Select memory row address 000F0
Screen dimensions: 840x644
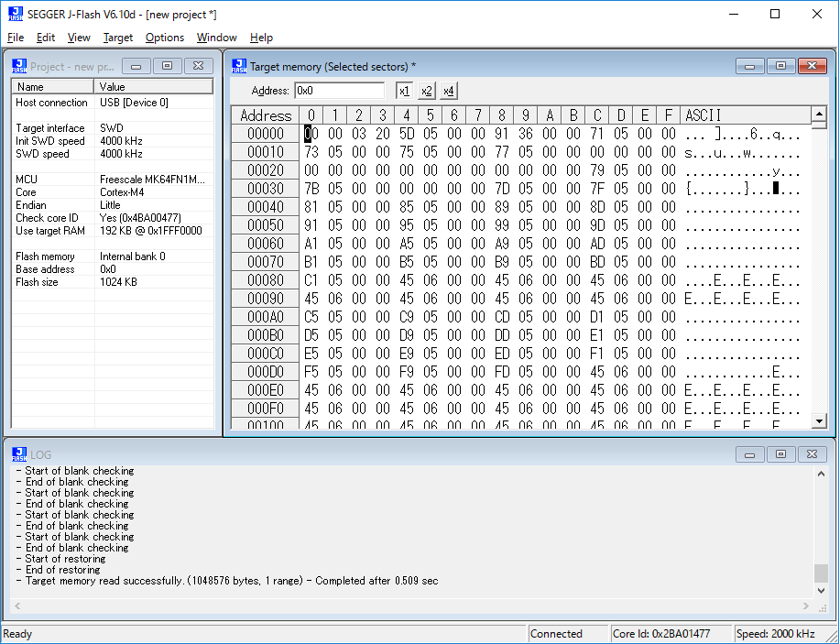point(265,409)
